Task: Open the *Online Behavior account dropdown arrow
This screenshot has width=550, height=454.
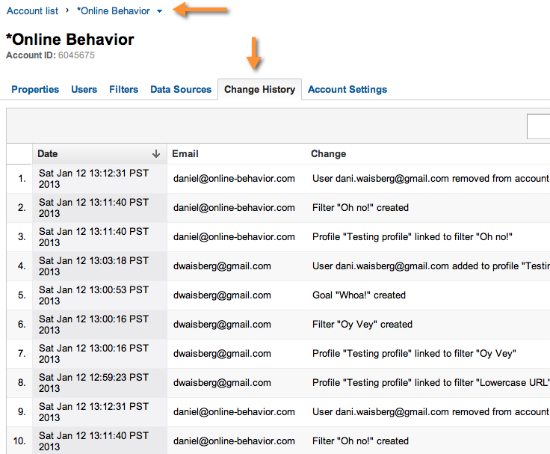Action: pyautogui.click(x=160, y=11)
